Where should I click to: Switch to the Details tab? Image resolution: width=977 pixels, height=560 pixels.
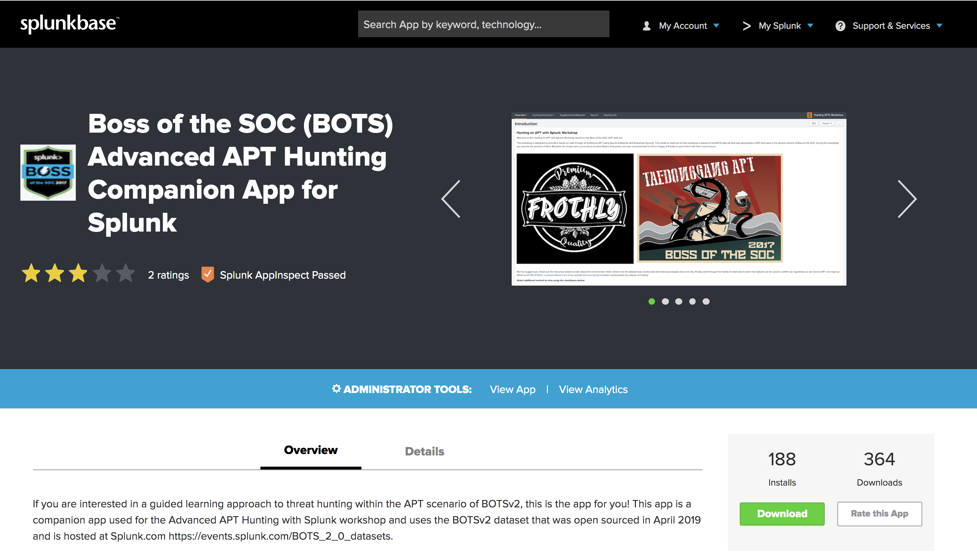pos(424,451)
